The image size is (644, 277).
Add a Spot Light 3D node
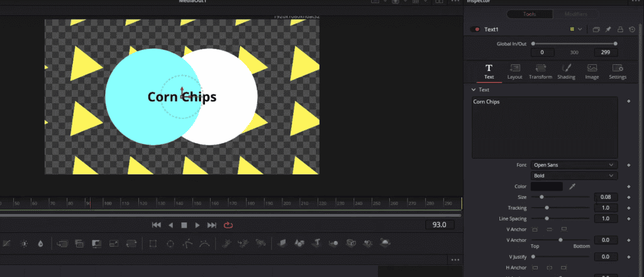(367, 243)
